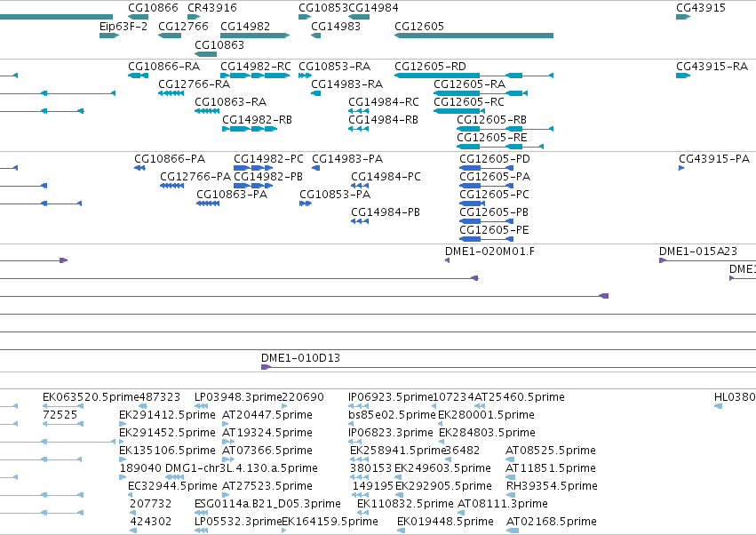Open EST DMG1-chr3L.4.130.a.5prime
This screenshot has width=756, height=535.
pyautogui.click(x=242, y=468)
